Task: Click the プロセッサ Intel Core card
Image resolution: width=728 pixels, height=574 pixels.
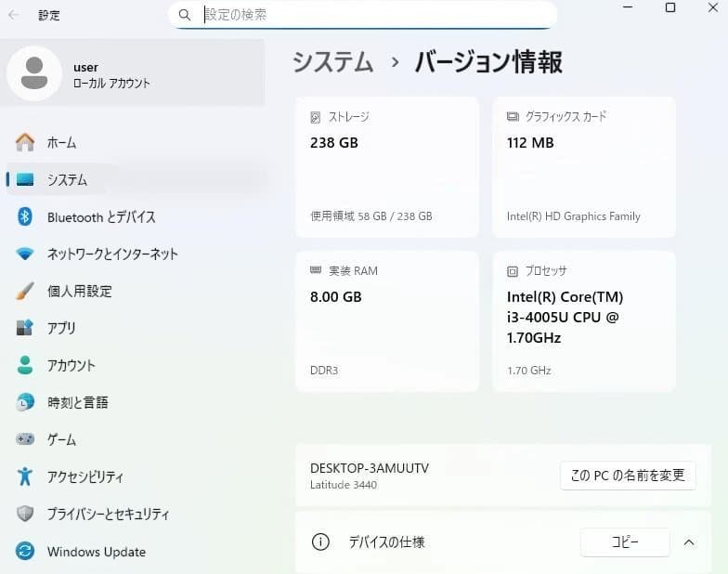Action: click(x=583, y=321)
